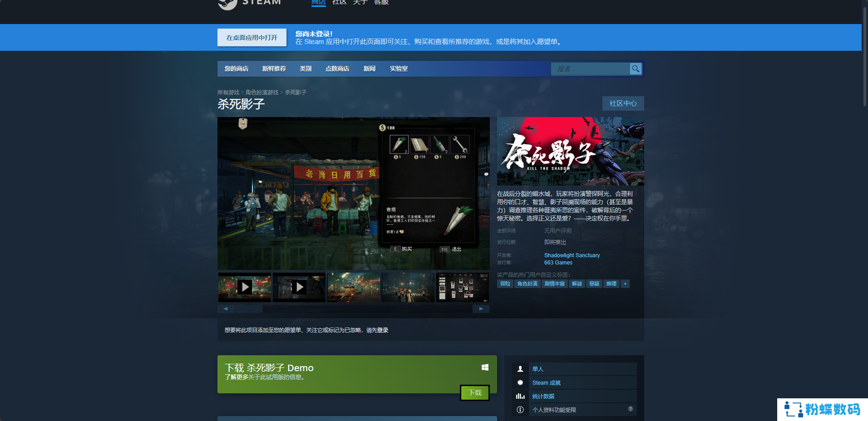The height and width of the screenshot is (421, 868).
Task: Open the 新闻 tab
Action: 370,69
